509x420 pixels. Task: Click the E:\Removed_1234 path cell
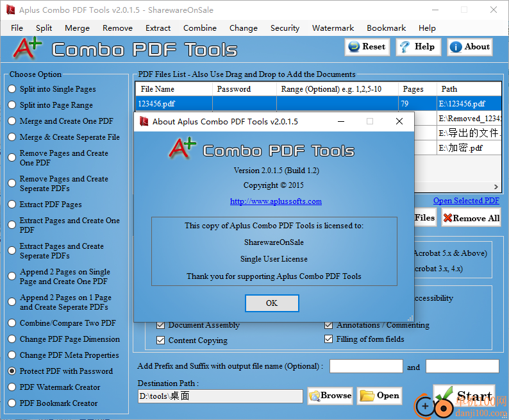click(x=469, y=119)
